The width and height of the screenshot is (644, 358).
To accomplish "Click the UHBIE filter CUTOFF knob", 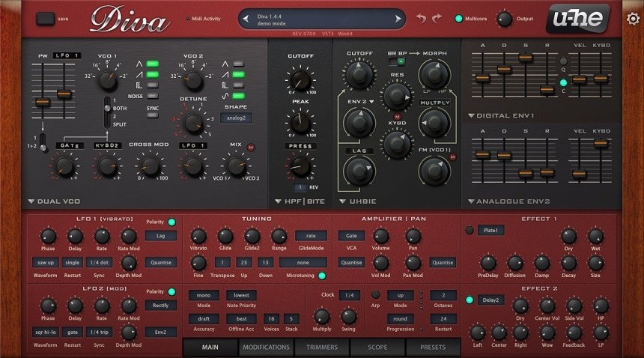I will click(359, 75).
